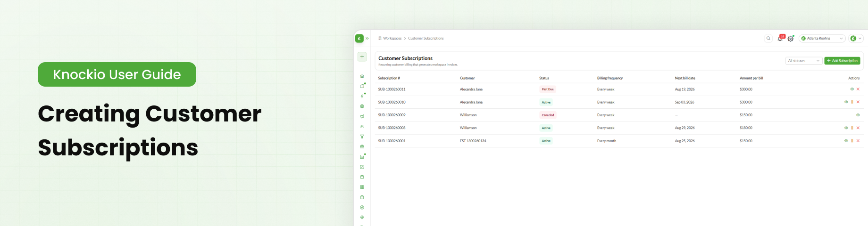Pause subscription SUB-1300260008
Image resolution: width=868 pixels, height=226 pixels.
click(x=852, y=128)
